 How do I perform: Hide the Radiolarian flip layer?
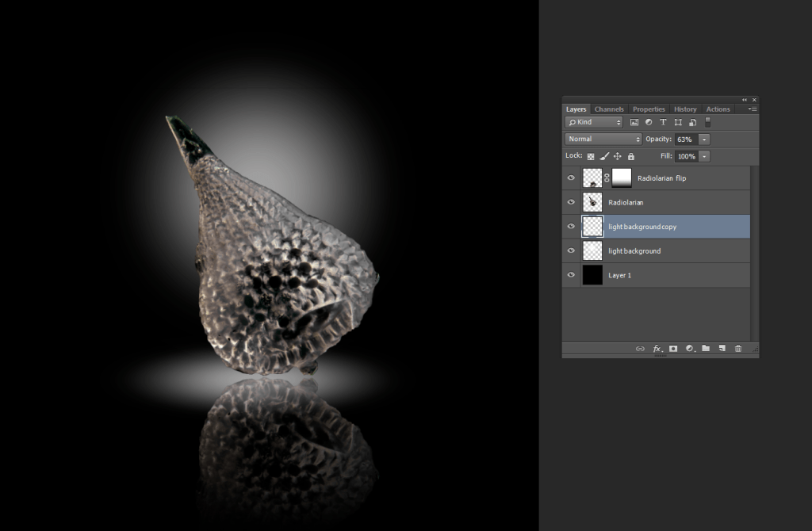point(571,178)
